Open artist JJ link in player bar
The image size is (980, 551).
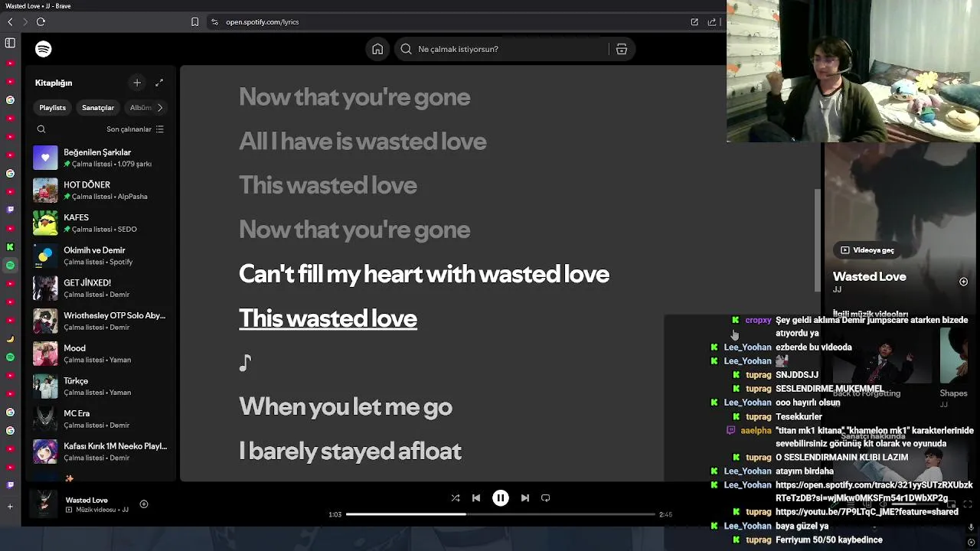pos(125,510)
